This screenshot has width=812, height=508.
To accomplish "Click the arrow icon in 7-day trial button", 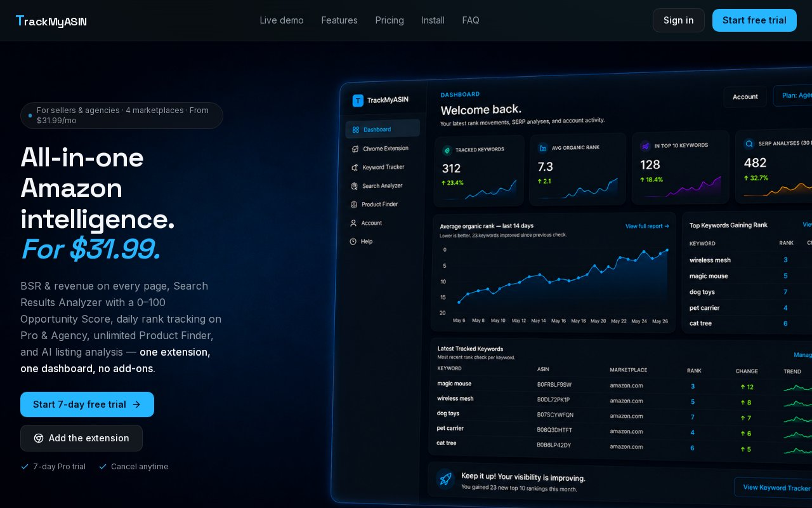I will (136, 404).
